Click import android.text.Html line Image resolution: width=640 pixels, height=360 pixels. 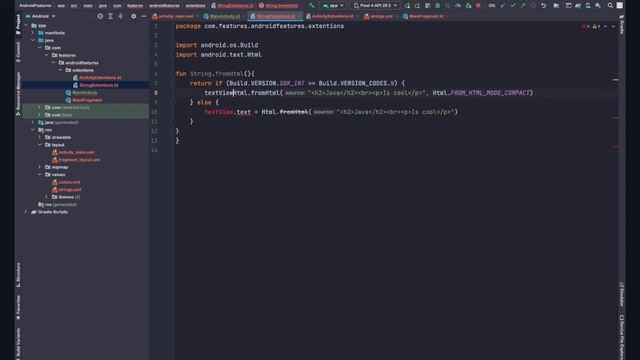(x=218, y=55)
